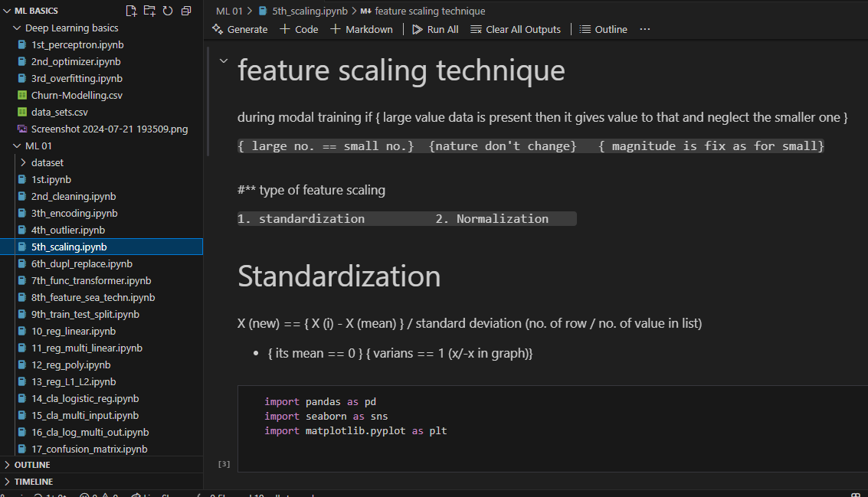The height and width of the screenshot is (497, 868).
Task: Collapse the feature scaling technique heading
Action: [224, 61]
